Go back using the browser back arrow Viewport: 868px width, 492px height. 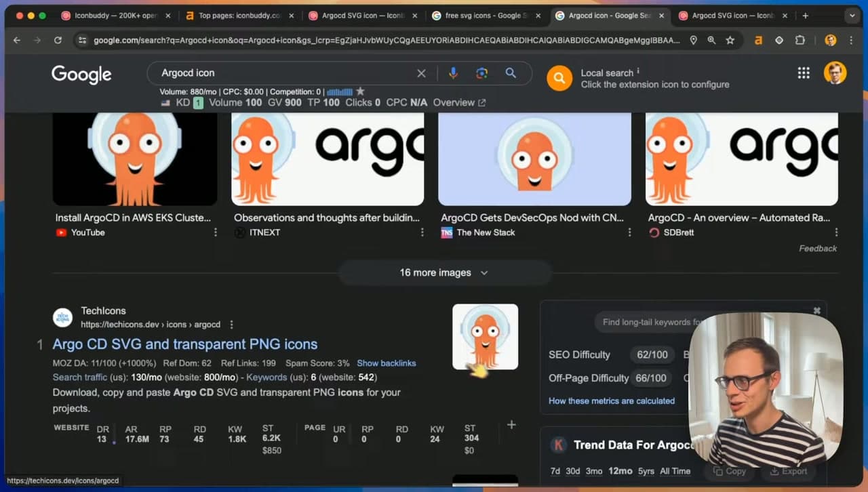point(17,41)
